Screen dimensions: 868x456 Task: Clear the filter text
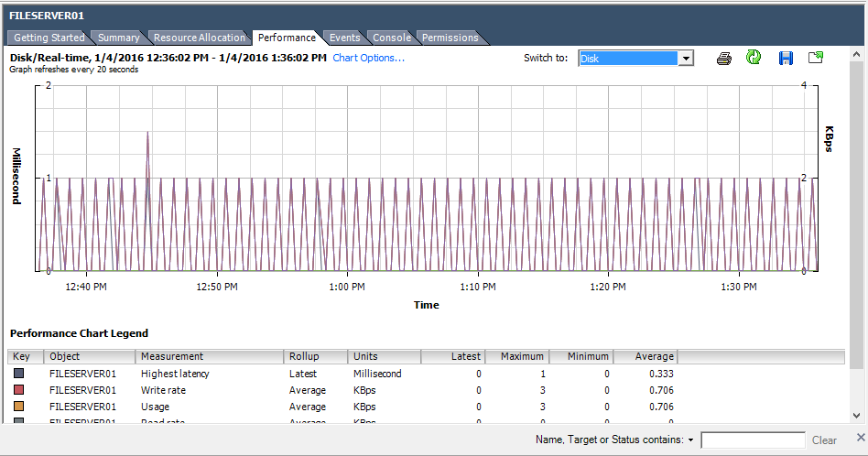click(x=824, y=440)
